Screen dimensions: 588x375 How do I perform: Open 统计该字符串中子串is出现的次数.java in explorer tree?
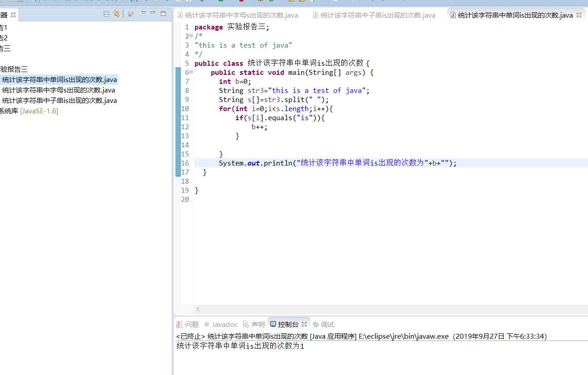(x=59, y=101)
